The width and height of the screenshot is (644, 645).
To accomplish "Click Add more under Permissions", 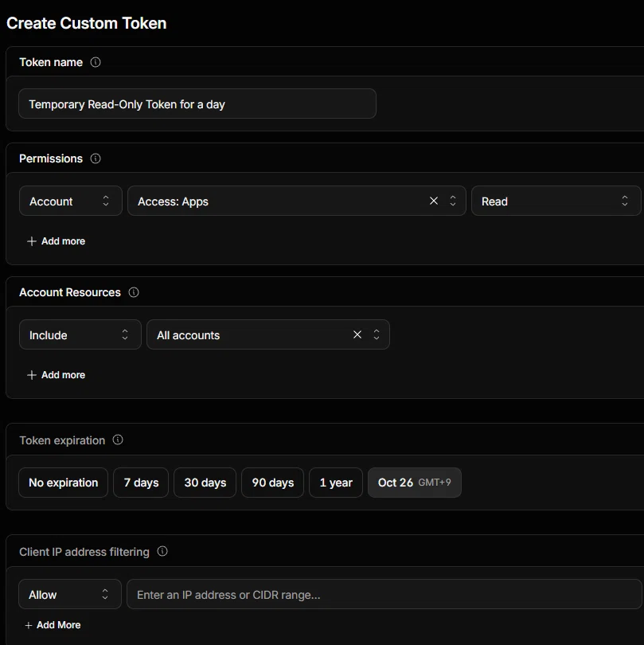I will (56, 241).
